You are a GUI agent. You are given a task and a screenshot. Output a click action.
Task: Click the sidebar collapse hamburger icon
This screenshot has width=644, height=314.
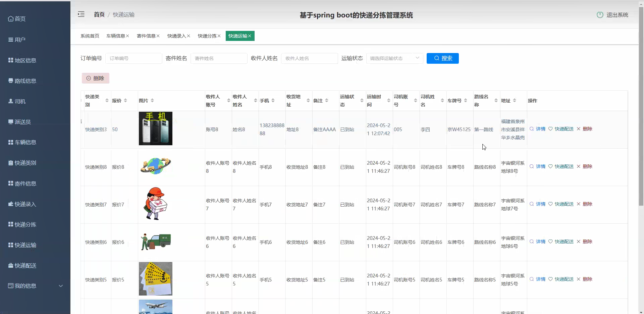click(x=81, y=14)
